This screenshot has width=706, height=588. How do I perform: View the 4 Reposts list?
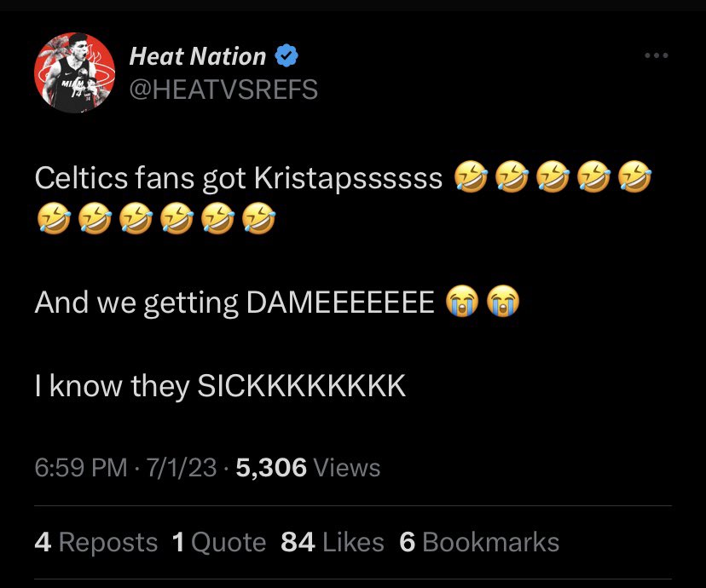[95, 542]
